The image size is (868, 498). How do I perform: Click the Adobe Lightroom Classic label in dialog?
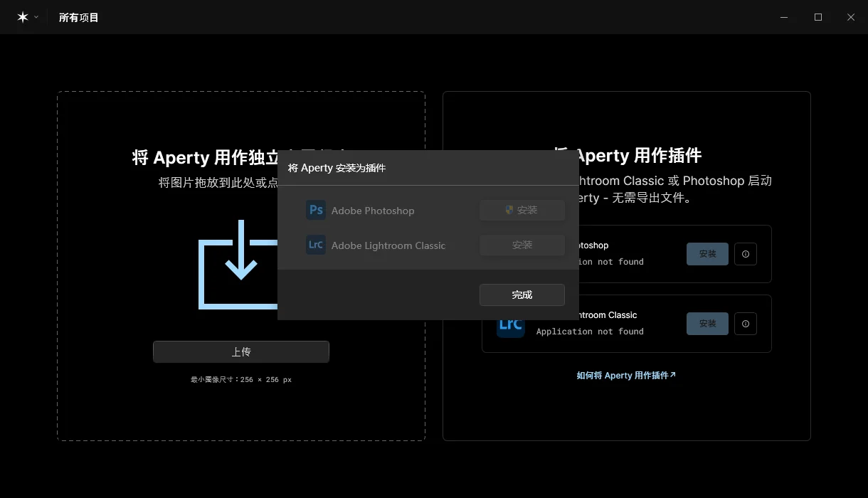(x=388, y=245)
